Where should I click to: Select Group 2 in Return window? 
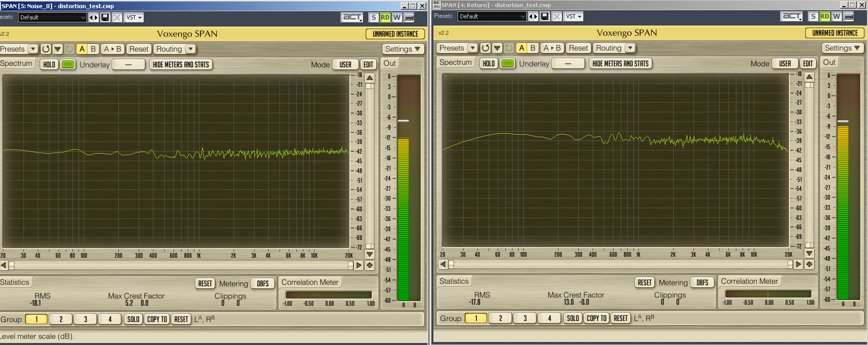click(500, 318)
